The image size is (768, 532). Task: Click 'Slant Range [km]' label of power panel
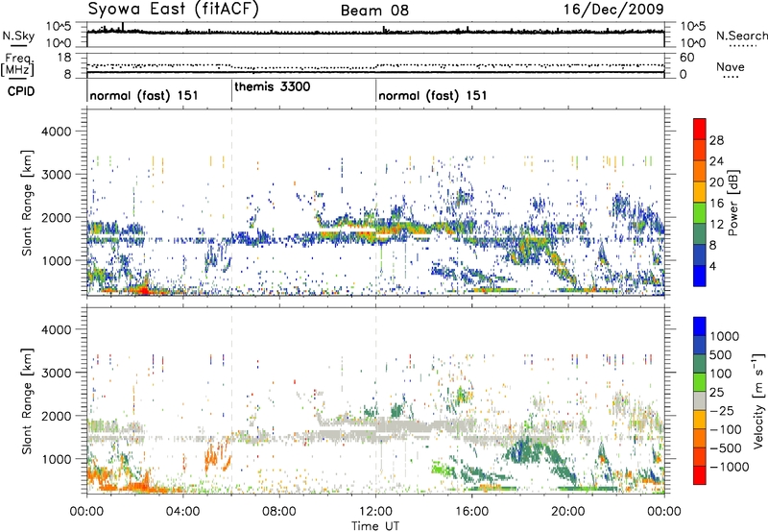(27, 203)
